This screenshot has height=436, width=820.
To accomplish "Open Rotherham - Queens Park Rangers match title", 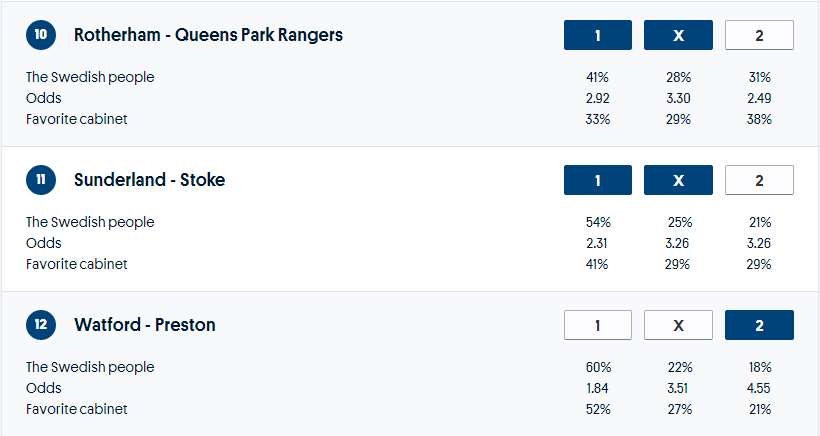I will (208, 35).
